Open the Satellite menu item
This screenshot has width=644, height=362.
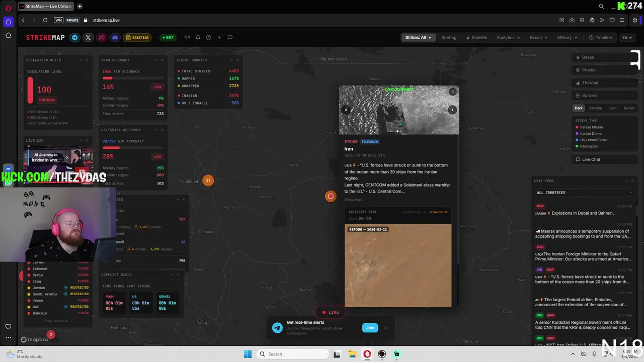(x=476, y=37)
